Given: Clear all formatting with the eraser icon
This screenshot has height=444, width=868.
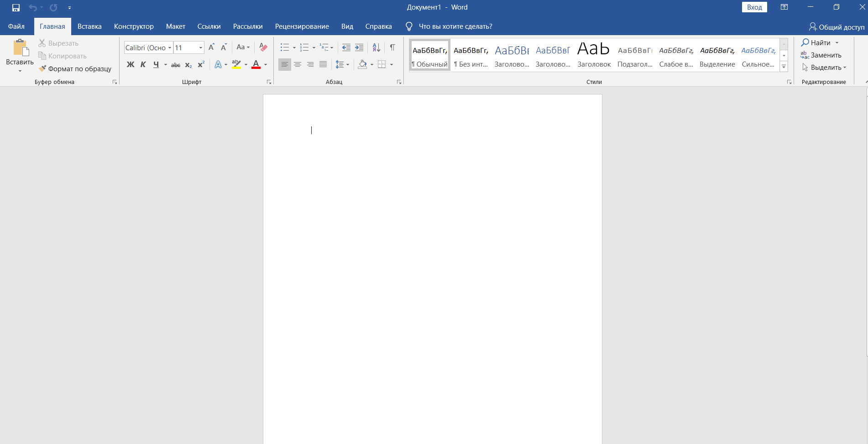Looking at the screenshot, I should [263, 47].
